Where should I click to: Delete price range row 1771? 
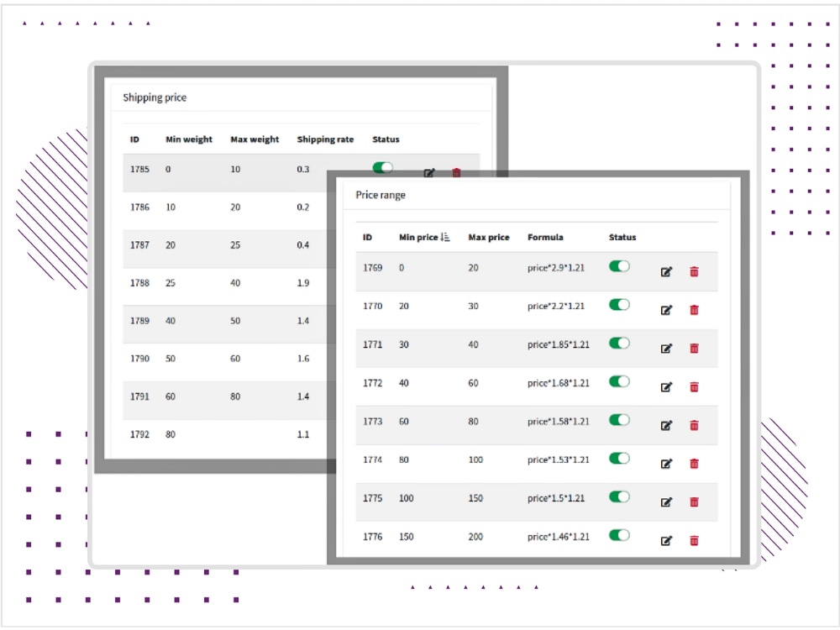point(695,349)
